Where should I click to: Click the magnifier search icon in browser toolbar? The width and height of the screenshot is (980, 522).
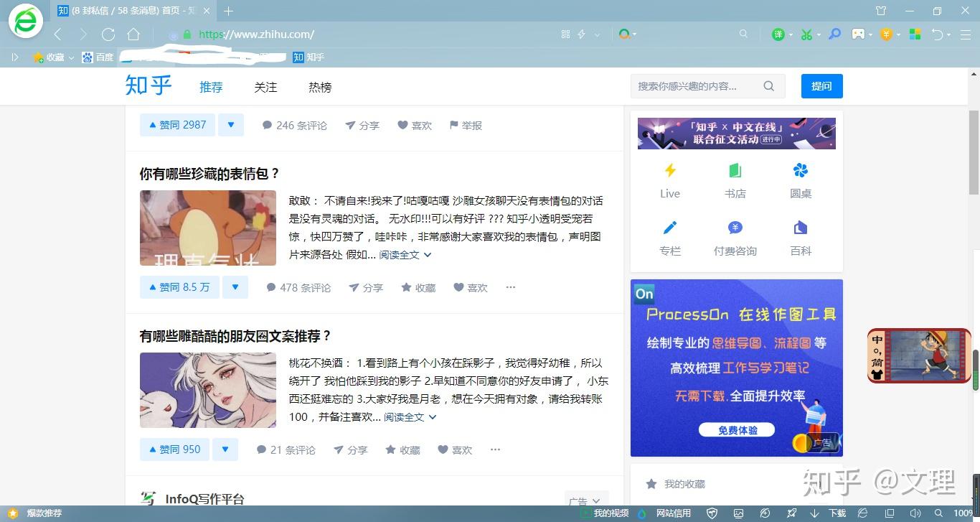(x=743, y=34)
